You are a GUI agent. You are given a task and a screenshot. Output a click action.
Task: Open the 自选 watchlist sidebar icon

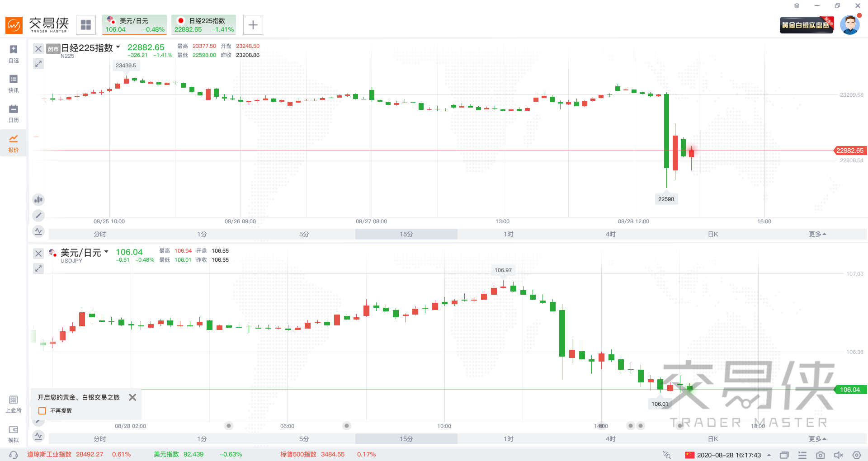click(x=14, y=53)
